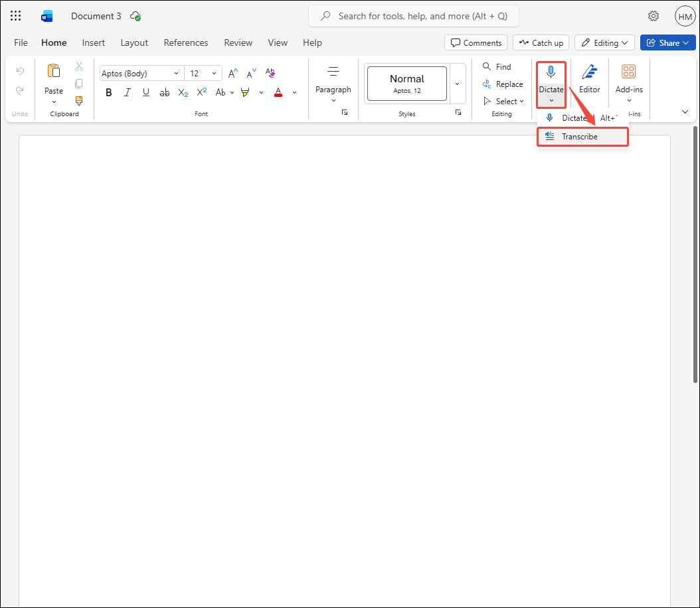Image resolution: width=700 pixels, height=608 pixels.
Task: Click the Replace icon
Action: (x=487, y=84)
